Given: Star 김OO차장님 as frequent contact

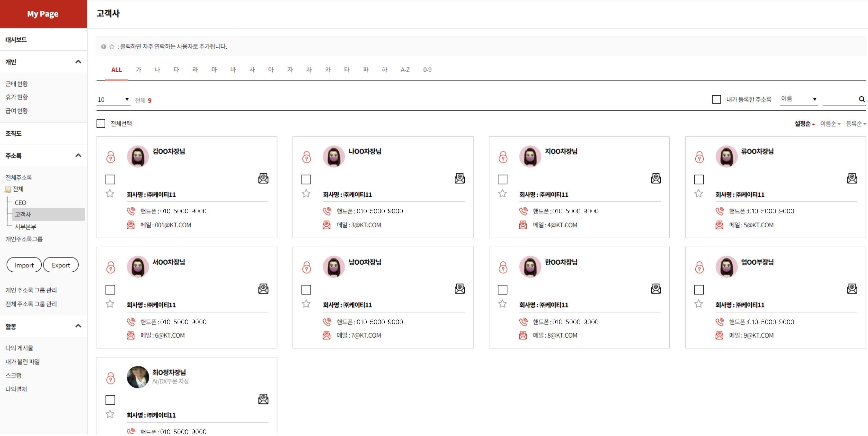Looking at the screenshot, I should (x=110, y=194).
